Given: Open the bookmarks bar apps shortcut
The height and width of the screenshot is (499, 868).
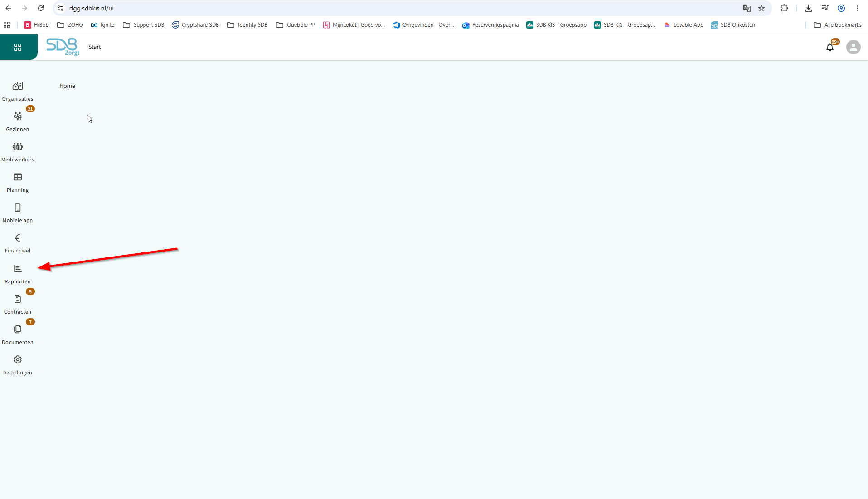Looking at the screenshot, I should 7,25.
